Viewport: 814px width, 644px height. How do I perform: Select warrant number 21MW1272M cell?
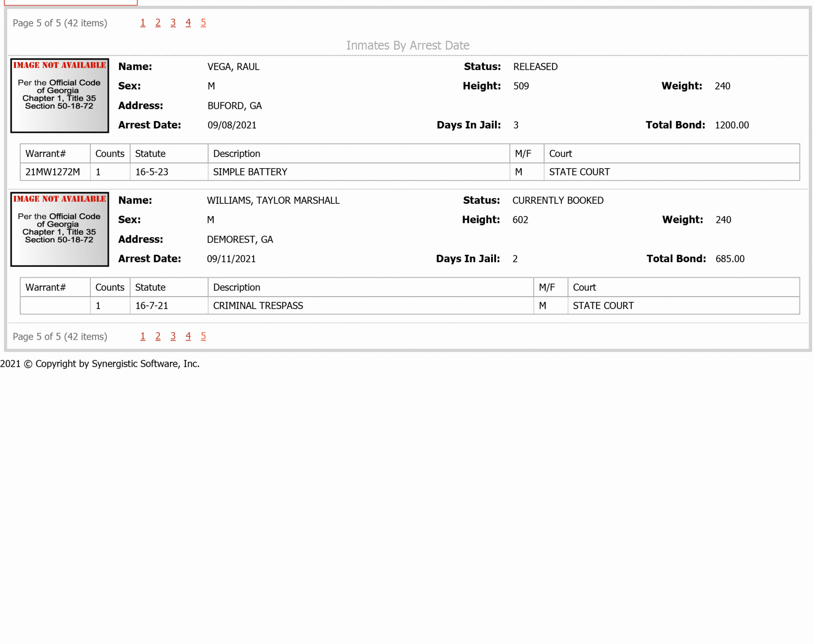coord(55,172)
